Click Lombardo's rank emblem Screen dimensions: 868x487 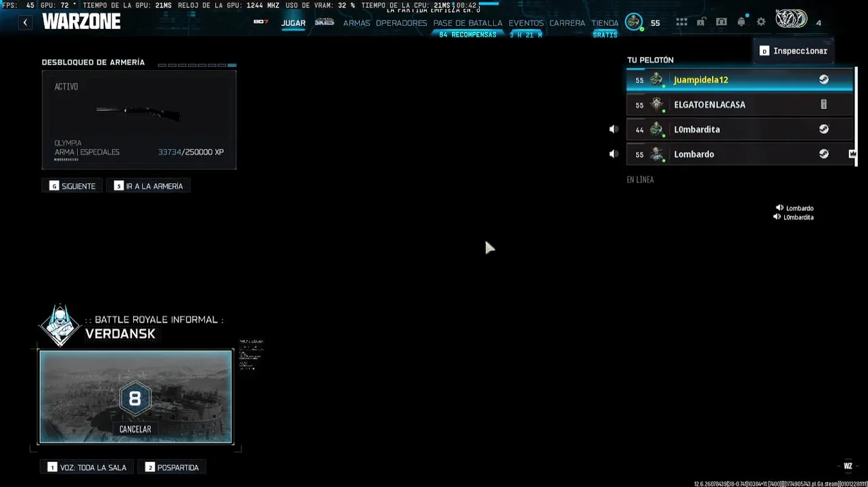(656, 154)
